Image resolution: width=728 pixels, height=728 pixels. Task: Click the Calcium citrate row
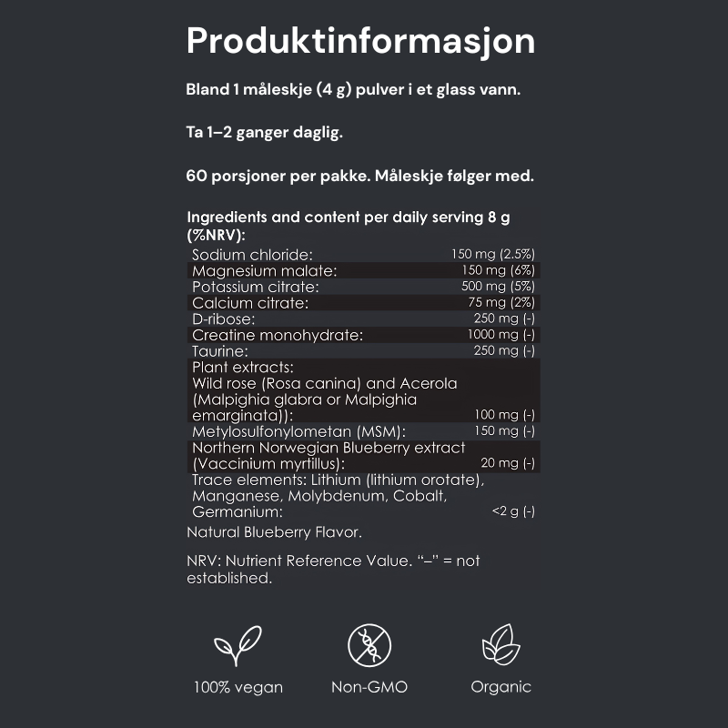point(363,302)
